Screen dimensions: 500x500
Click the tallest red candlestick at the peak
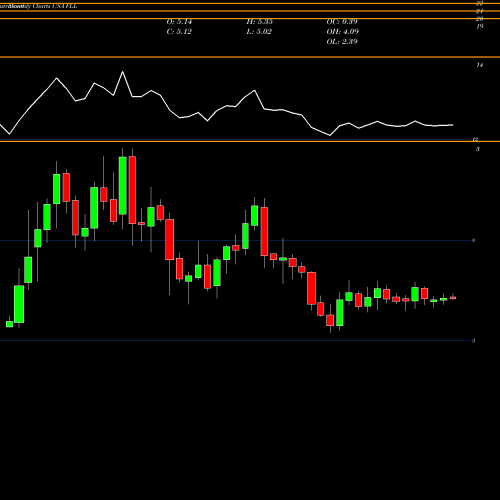click(132, 190)
